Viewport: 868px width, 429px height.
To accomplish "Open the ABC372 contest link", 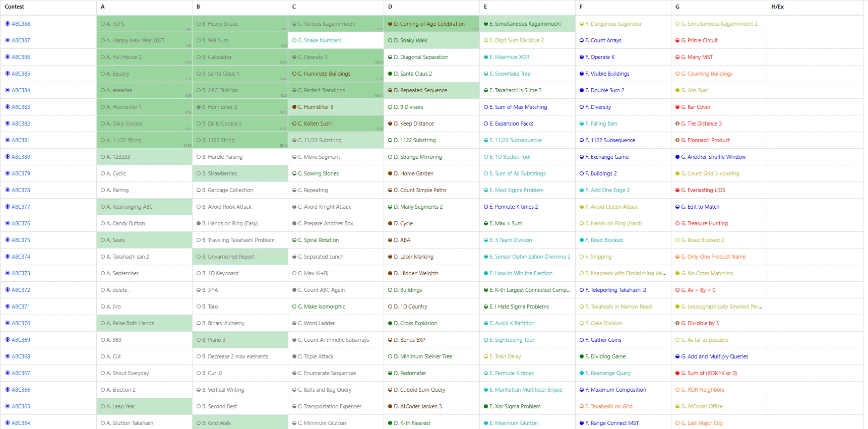I will click(x=21, y=290).
